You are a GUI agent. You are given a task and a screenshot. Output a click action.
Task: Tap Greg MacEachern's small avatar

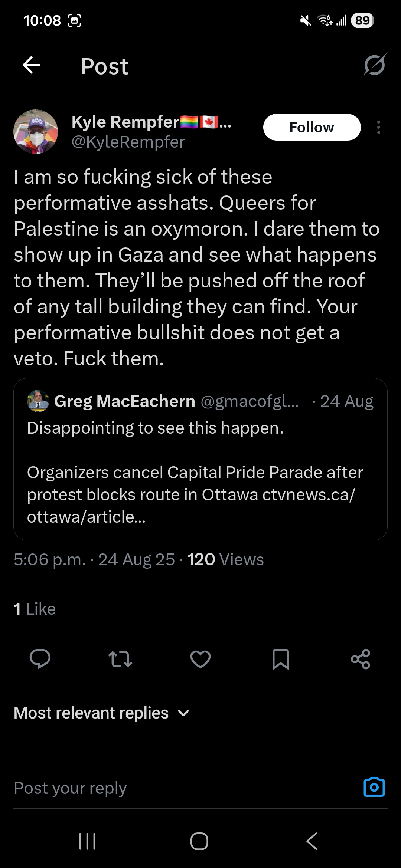[38, 401]
